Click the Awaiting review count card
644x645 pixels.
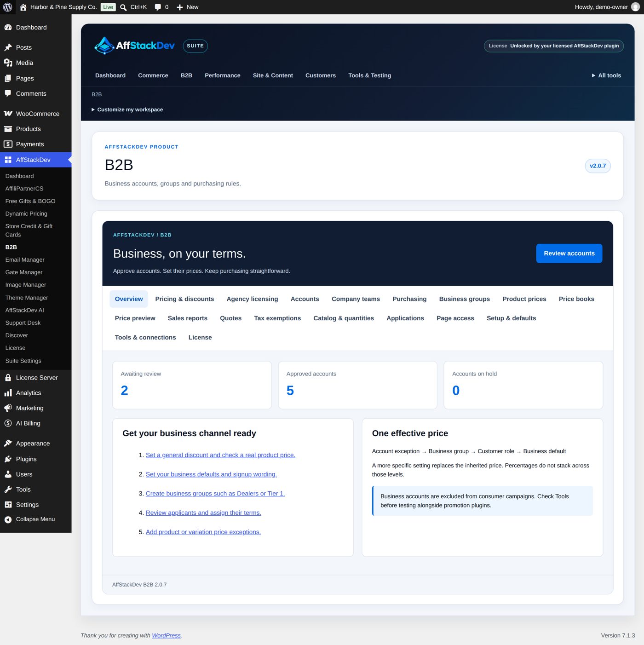[192, 385]
